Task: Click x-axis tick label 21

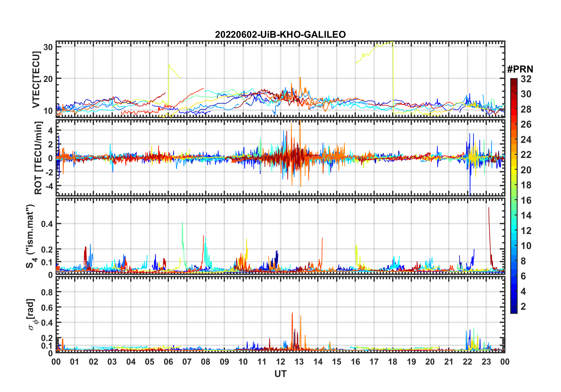Action: 449,362
